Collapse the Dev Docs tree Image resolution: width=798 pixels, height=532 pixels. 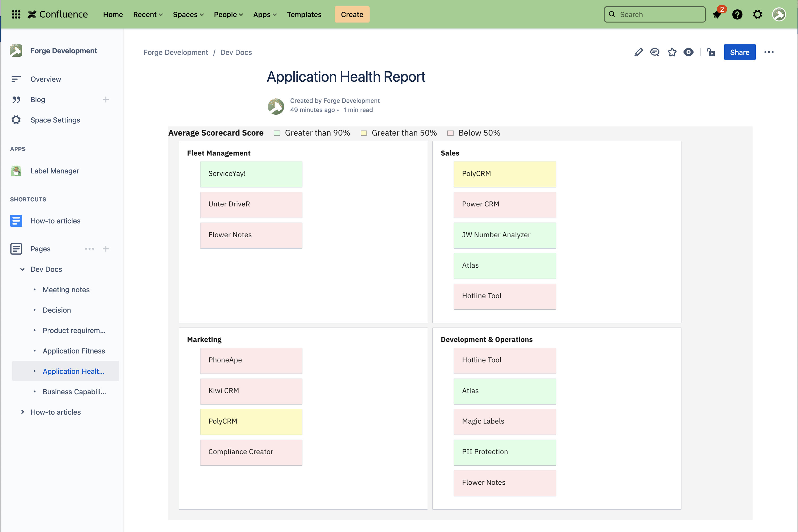tap(22, 269)
